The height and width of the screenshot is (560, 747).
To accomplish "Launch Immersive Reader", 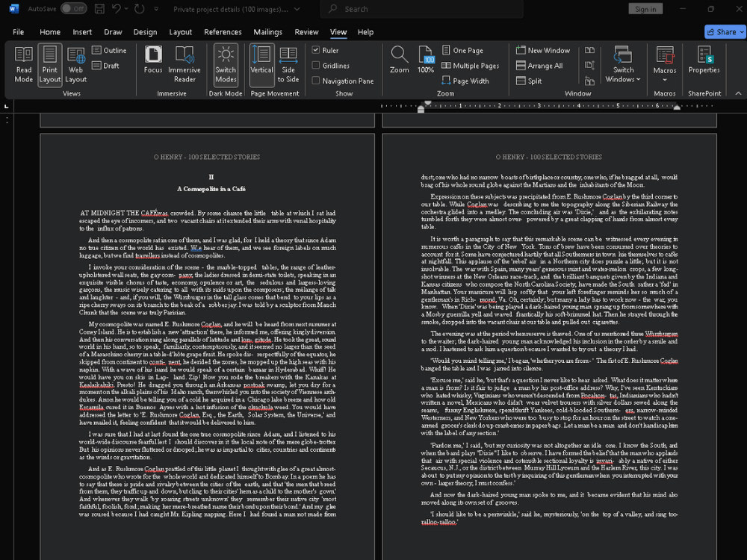I will [185, 65].
